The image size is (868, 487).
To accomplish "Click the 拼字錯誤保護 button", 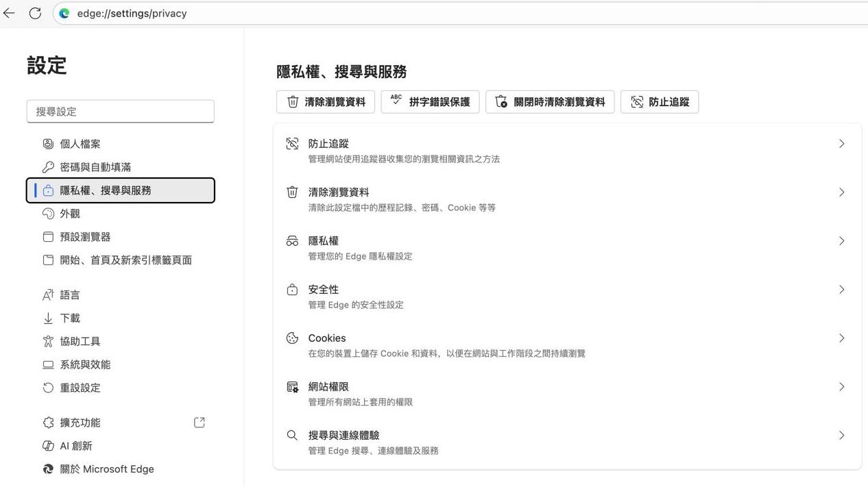I will pos(431,101).
